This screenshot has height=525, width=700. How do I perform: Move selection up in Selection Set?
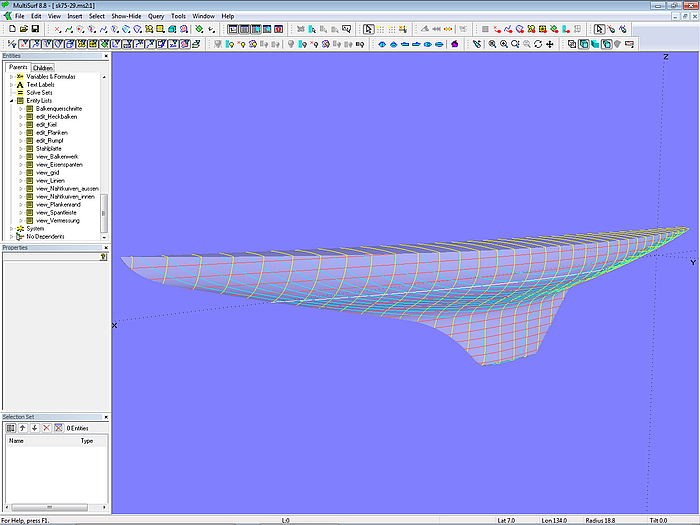(x=23, y=428)
